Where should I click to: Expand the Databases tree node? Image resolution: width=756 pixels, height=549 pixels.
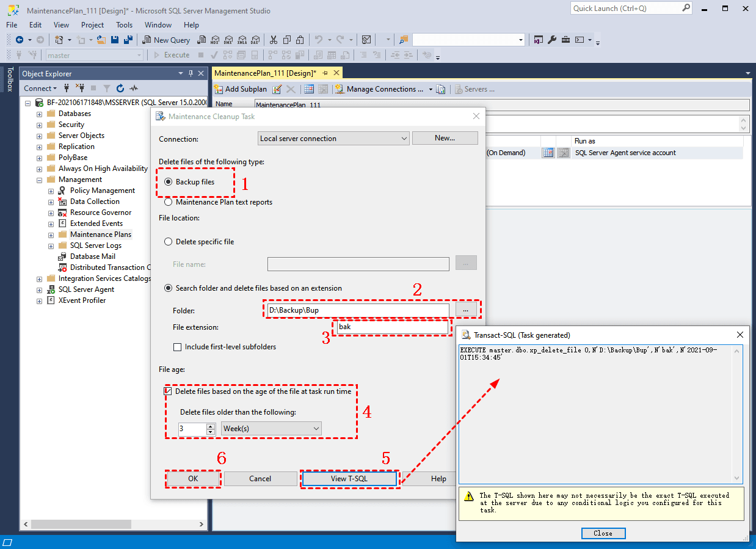click(x=40, y=114)
